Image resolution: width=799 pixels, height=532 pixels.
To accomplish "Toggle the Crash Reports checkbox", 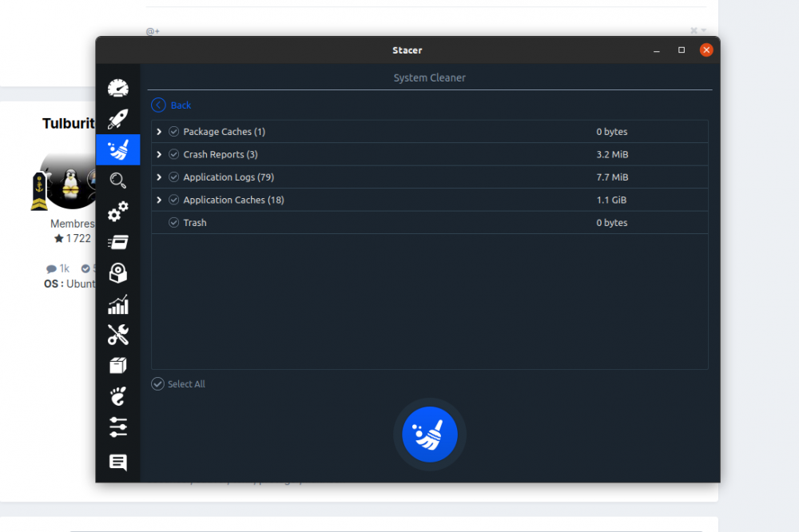I will [173, 154].
